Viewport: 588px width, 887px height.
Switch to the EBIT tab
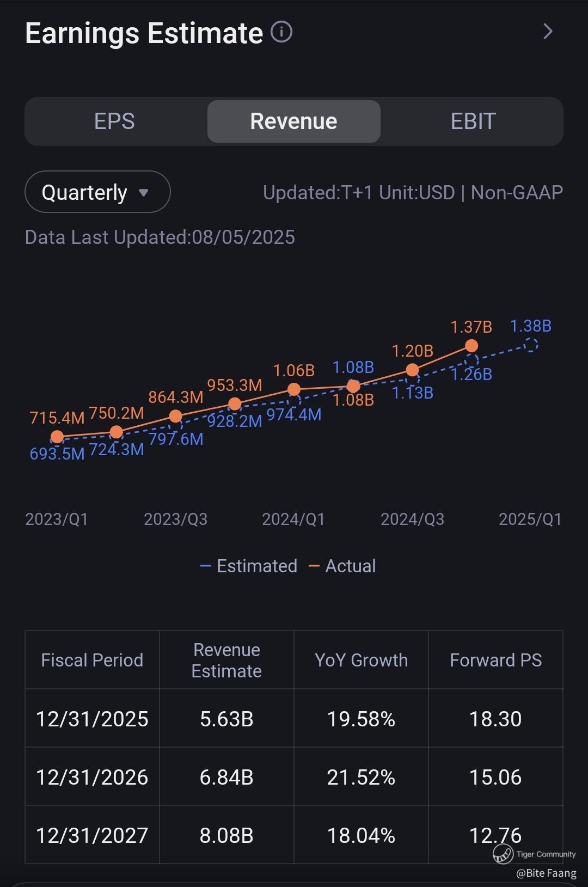coord(473,121)
